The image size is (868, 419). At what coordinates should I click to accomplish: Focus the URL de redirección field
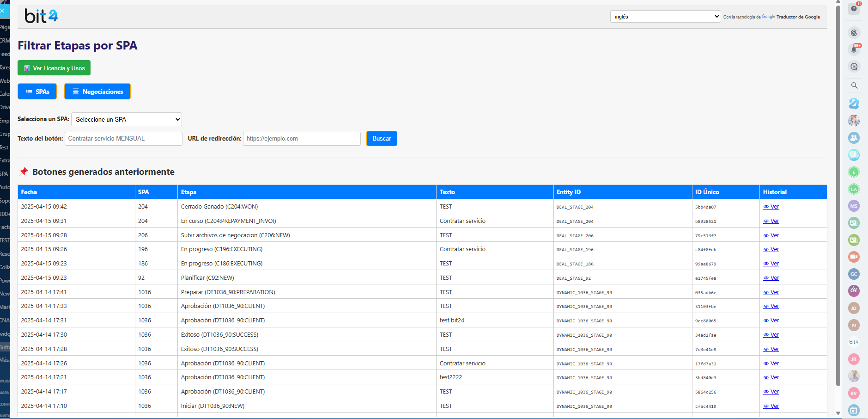pyautogui.click(x=302, y=139)
